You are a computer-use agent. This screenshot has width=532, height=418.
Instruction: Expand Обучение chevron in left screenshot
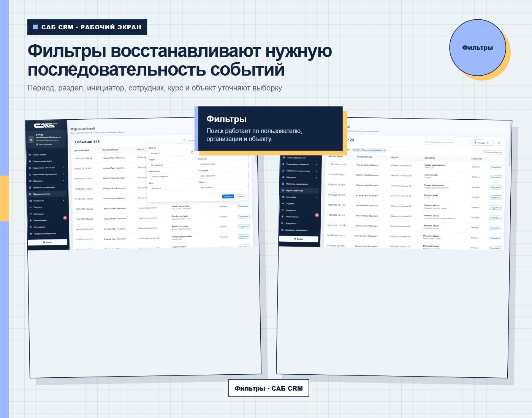tap(63, 181)
